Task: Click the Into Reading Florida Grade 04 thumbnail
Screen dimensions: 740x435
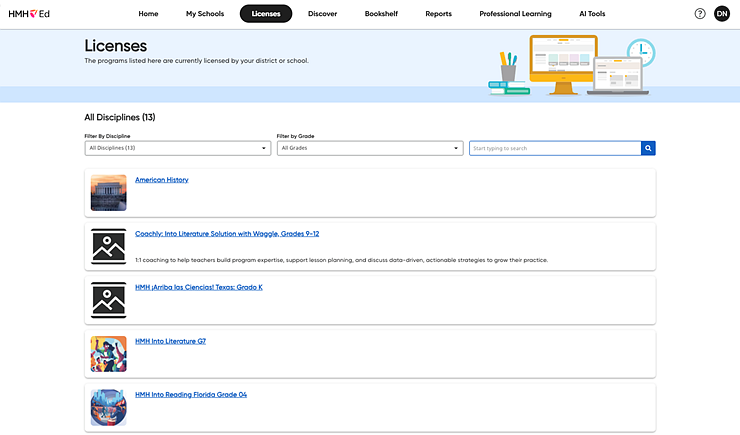Action: point(109,408)
